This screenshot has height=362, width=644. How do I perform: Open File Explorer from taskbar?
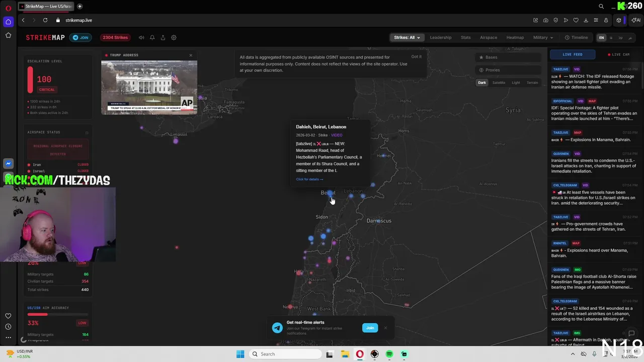(x=345, y=354)
